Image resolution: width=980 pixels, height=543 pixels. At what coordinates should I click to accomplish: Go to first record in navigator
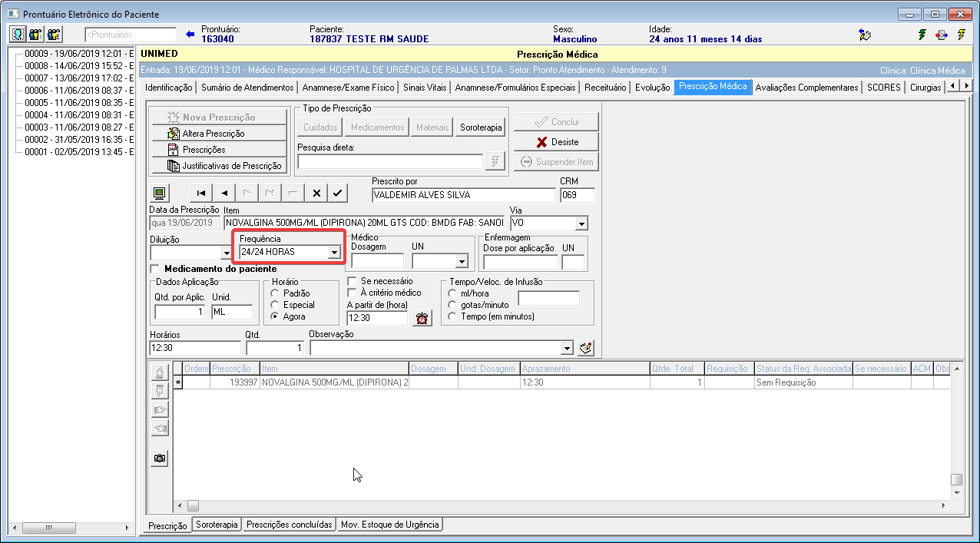click(x=201, y=193)
